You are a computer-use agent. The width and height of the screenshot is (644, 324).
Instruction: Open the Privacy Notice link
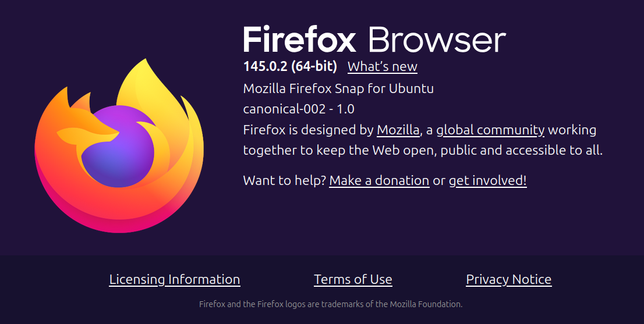(x=508, y=279)
